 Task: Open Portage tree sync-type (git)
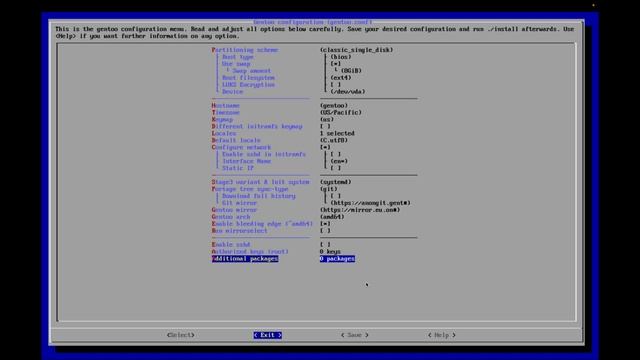pos(275,189)
